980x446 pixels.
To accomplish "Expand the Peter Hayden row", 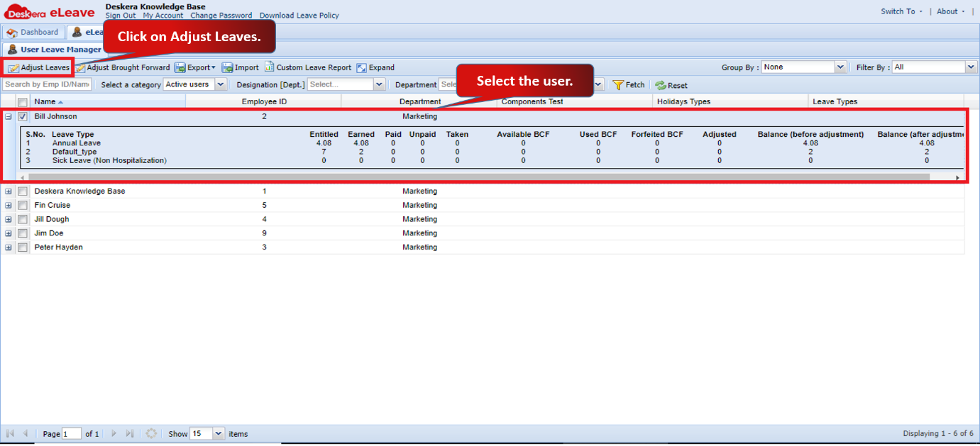I will (x=9, y=247).
